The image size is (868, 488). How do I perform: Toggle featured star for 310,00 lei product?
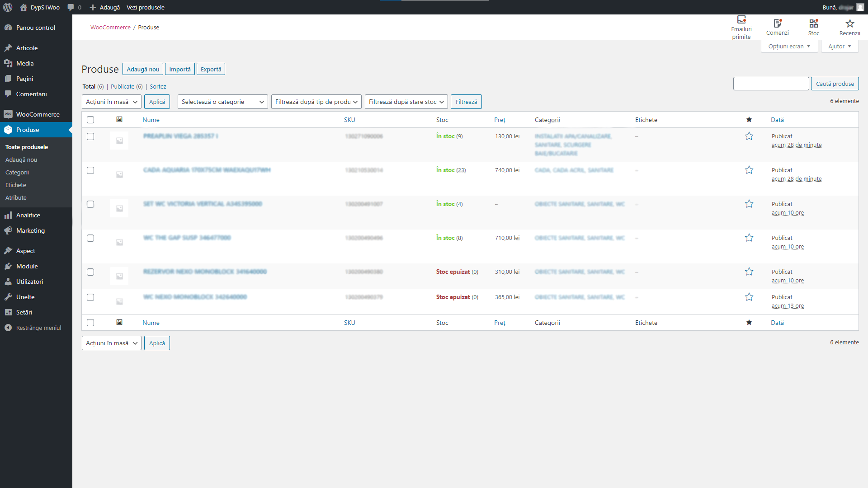[x=749, y=272]
